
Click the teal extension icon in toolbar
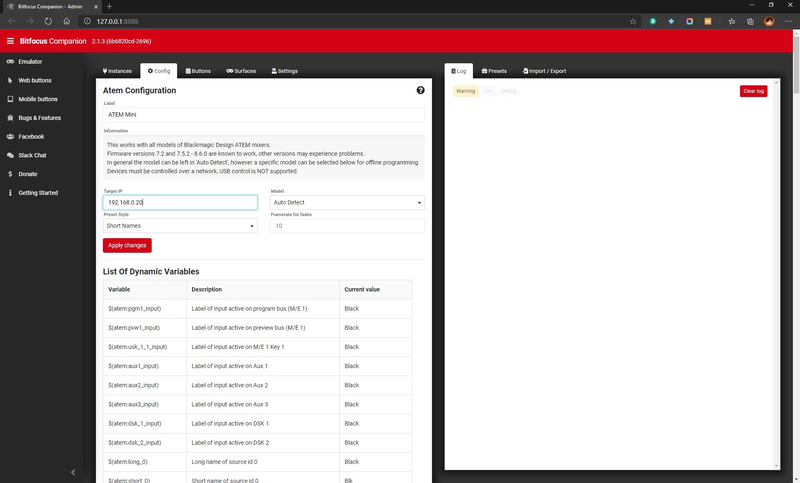[653, 21]
